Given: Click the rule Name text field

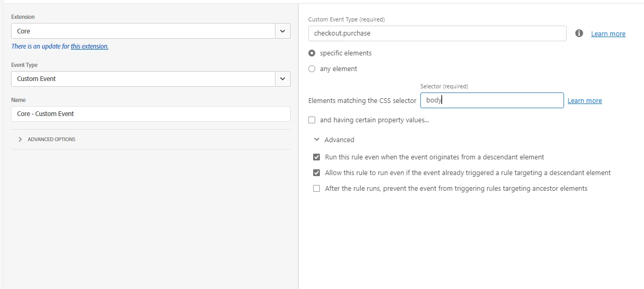Looking at the screenshot, I should tap(151, 114).
